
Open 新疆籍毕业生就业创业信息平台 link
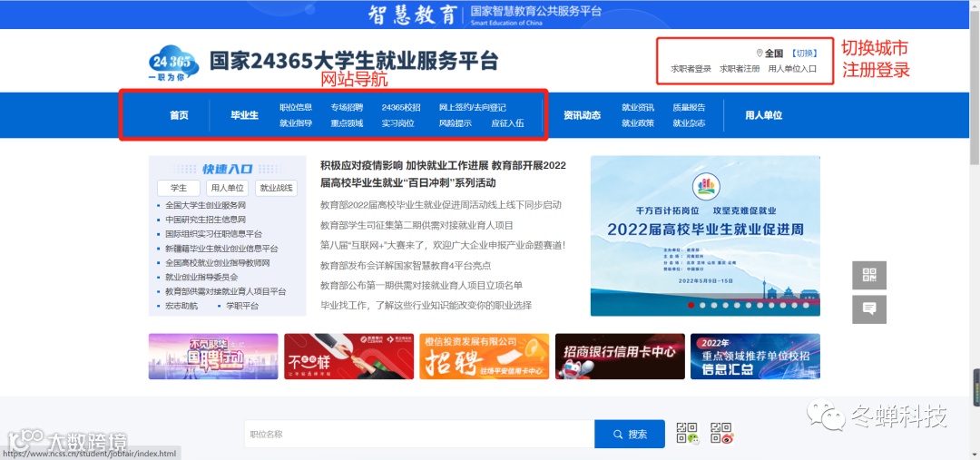click(222, 248)
